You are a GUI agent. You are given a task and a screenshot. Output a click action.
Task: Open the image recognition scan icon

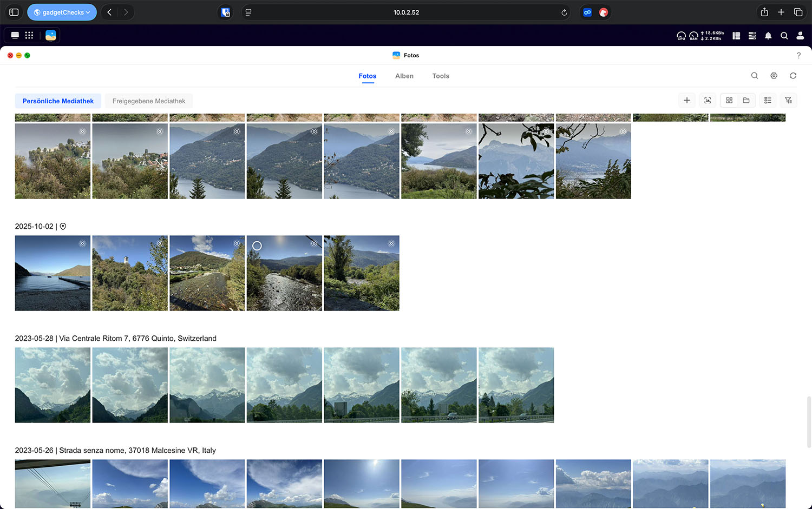coord(708,101)
